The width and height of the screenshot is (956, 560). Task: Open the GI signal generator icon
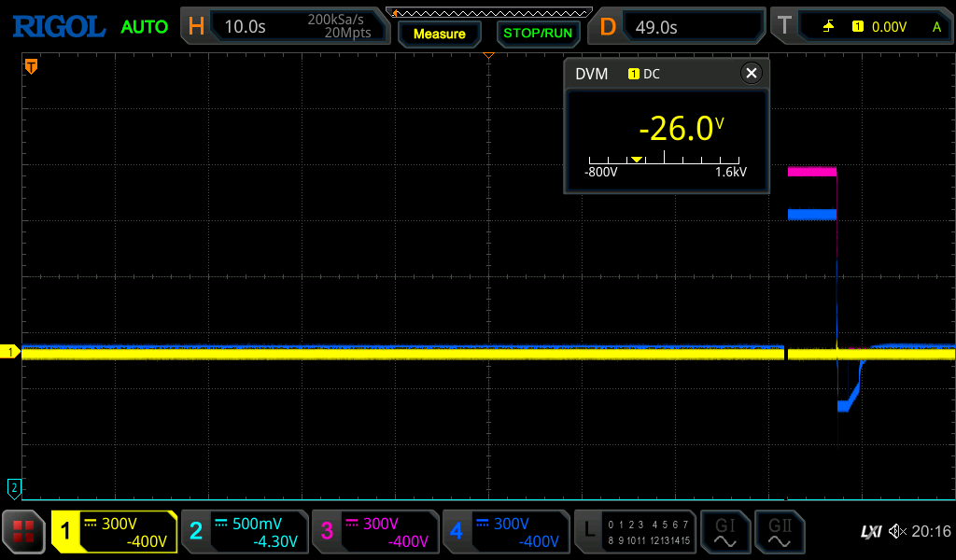pyautogui.click(x=724, y=532)
